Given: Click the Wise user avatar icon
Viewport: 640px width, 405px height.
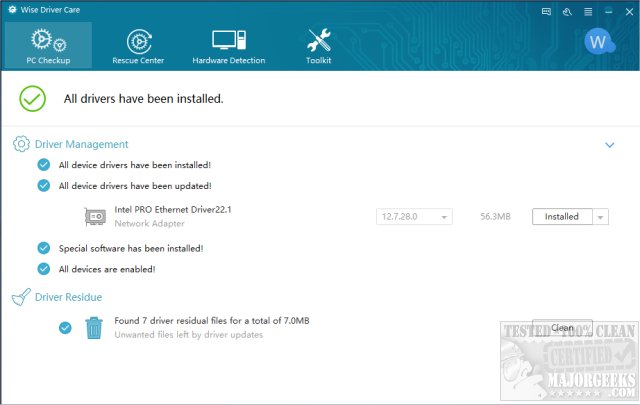Looking at the screenshot, I should click(599, 42).
